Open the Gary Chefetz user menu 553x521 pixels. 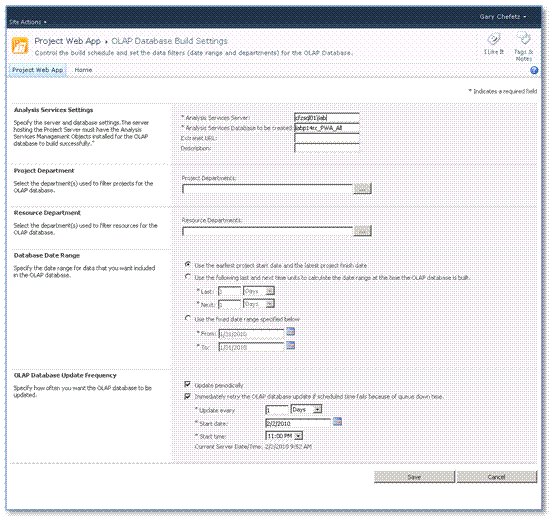(x=503, y=17)
